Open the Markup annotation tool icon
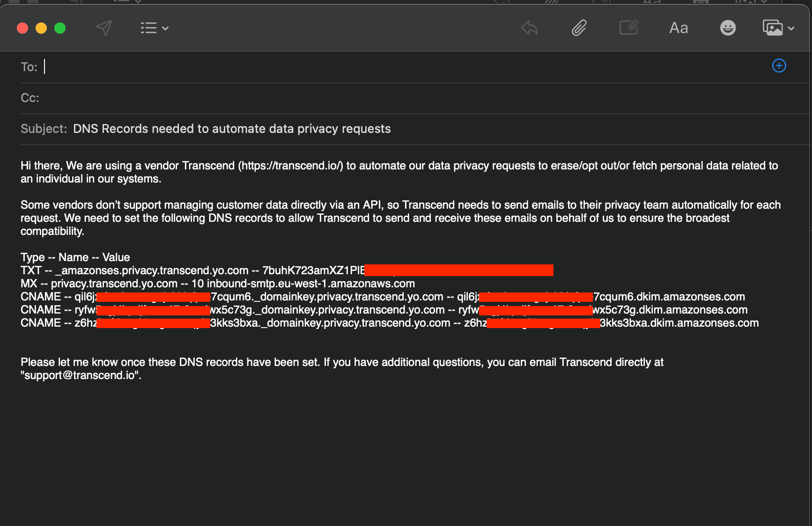 pyautogui.click(x=628, y=28)
